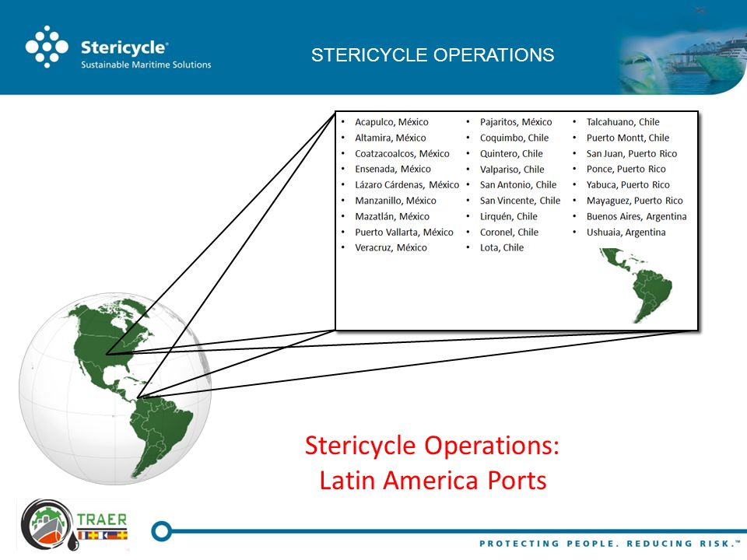Viewport: 747px width, 560px height.
Task: Select Quintero, Chile entry
Action: point(511,153)
